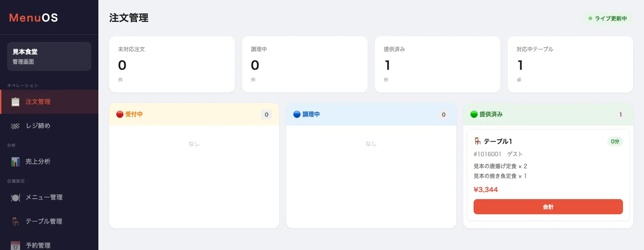Click the テーブル1 title on order card
Viewport: 644px width, 250px height.
point(498,141)
